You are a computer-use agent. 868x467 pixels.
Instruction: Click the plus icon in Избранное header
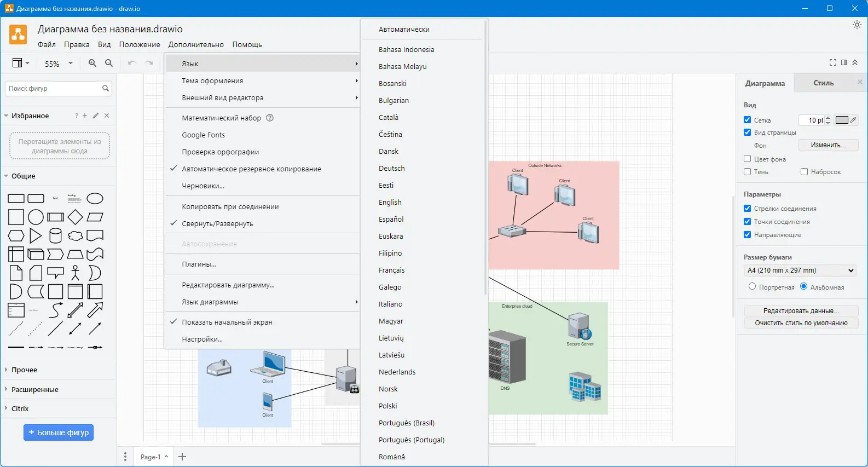pos(85,116)
